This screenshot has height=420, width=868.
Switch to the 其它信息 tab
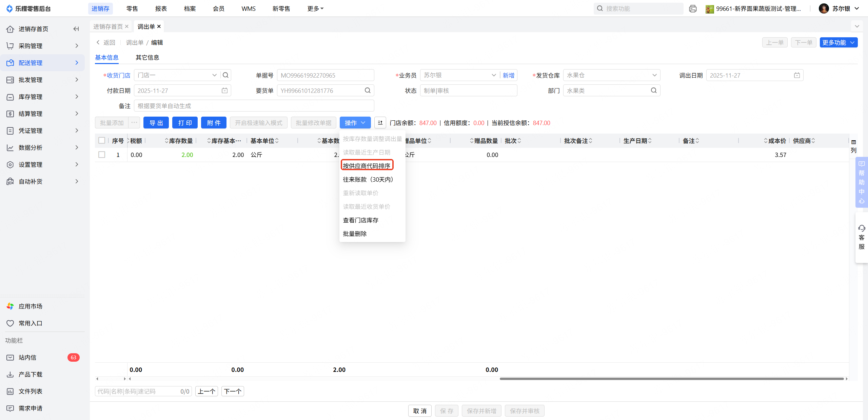(x=147, y=57)
